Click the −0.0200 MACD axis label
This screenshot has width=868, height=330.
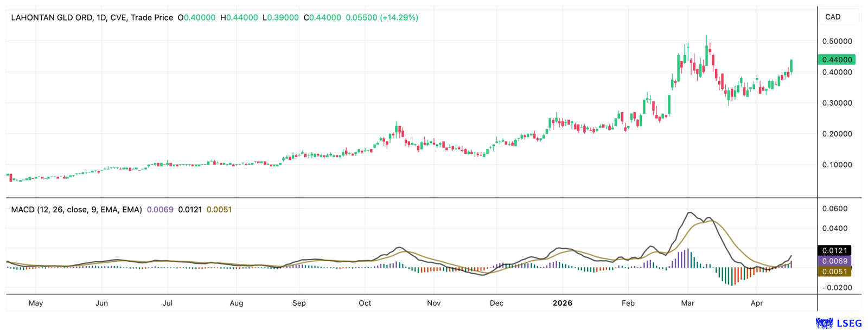834,288
